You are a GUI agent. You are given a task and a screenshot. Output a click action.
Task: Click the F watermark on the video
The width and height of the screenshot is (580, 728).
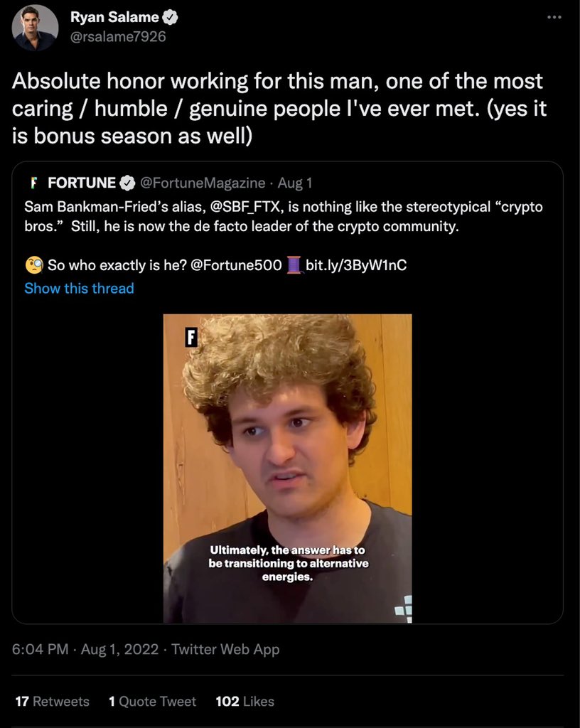tap(190, 338)
